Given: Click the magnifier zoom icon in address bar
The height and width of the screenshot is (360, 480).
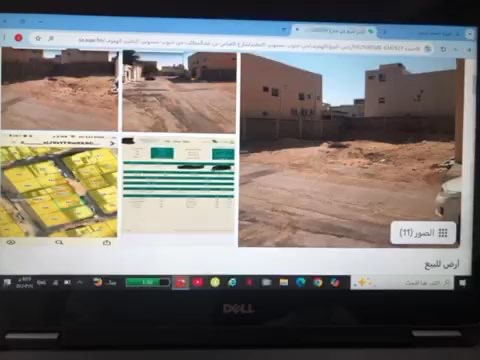Looking at the screenshot, I should tap(51, 39).
